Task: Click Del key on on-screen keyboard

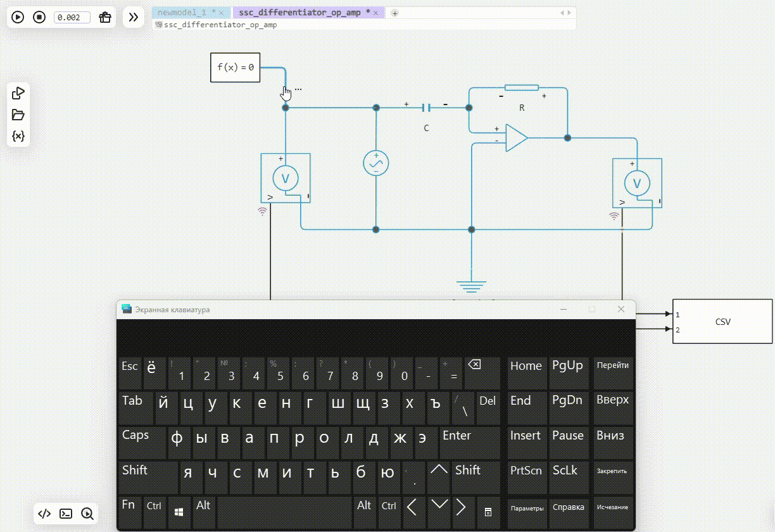Action: tap(488, 408)
